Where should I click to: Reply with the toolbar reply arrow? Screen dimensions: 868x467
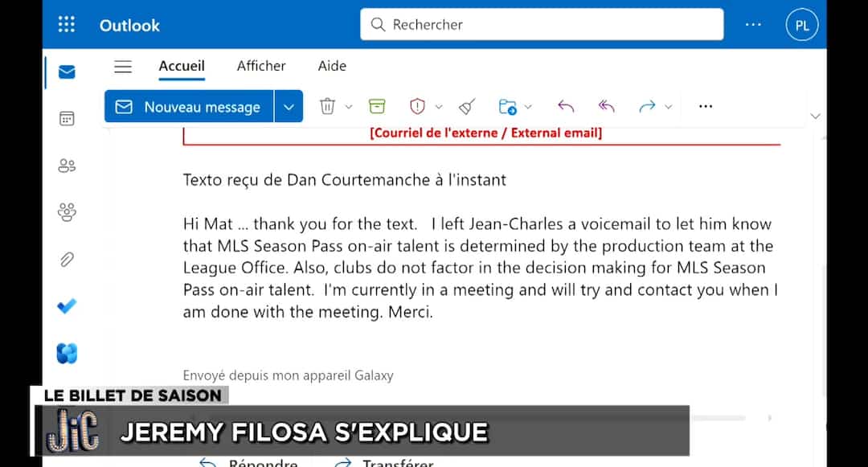[566, 106]
